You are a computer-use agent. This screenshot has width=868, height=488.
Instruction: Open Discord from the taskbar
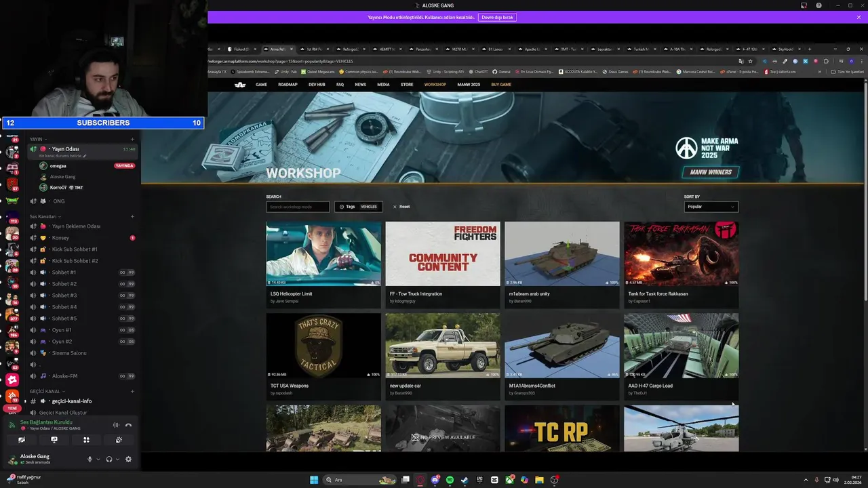pos(435,480)
